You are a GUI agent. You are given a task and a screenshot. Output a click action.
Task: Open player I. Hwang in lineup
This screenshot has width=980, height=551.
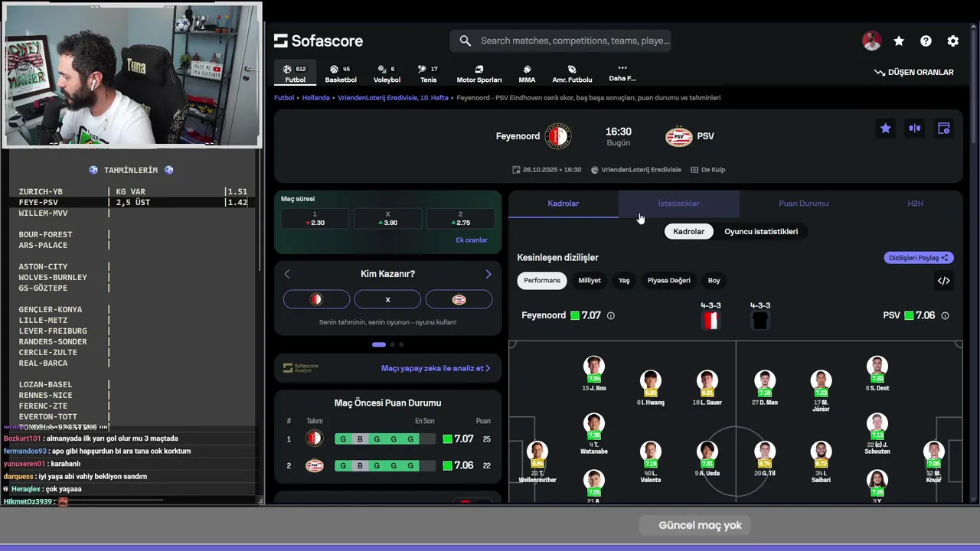point(650,388)
